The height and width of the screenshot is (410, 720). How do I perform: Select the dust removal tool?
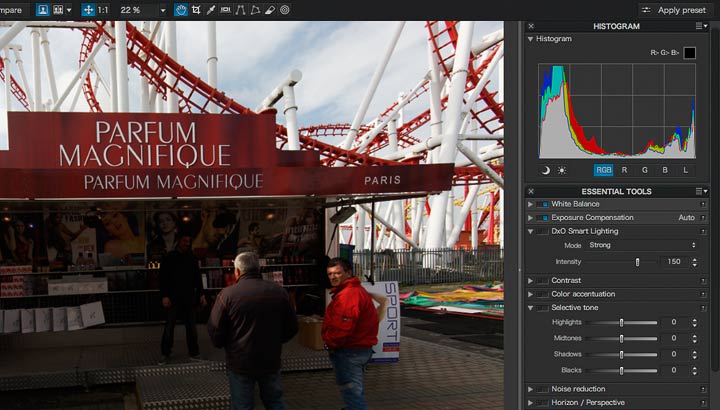point(270,10)
